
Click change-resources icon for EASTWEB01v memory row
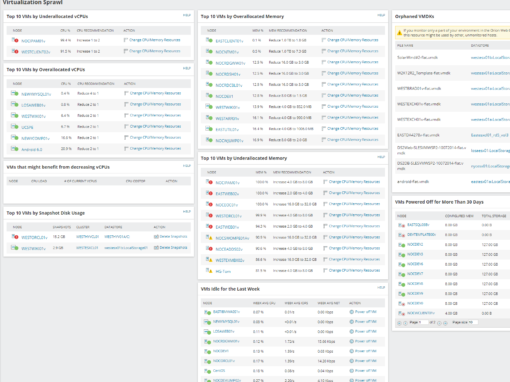tap(325, 226)
